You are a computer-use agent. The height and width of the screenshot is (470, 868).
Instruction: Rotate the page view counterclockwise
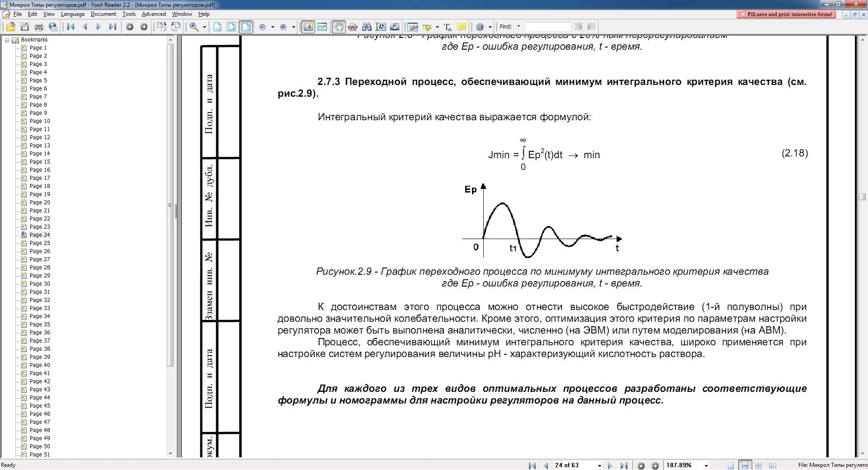coord(176,27)
